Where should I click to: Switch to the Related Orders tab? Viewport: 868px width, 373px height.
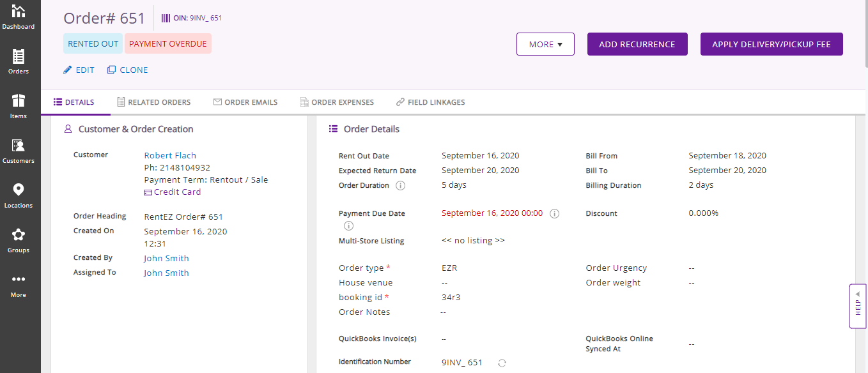coord(153,102)
